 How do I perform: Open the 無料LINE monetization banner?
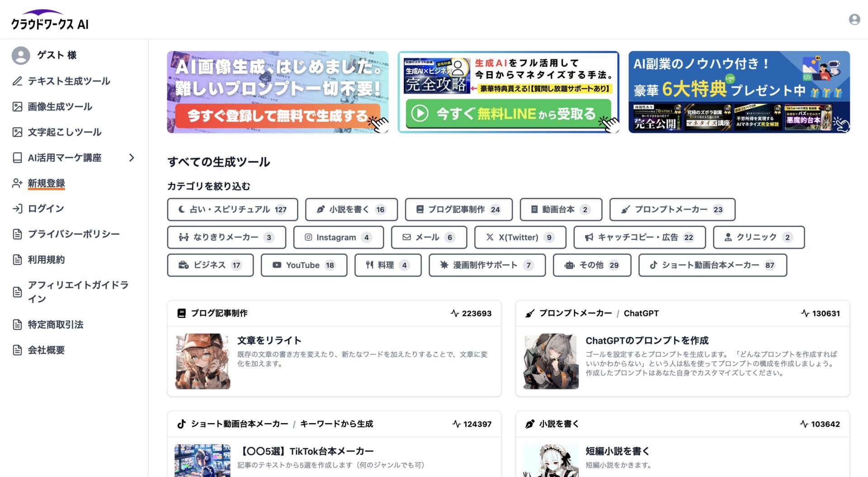508,92
